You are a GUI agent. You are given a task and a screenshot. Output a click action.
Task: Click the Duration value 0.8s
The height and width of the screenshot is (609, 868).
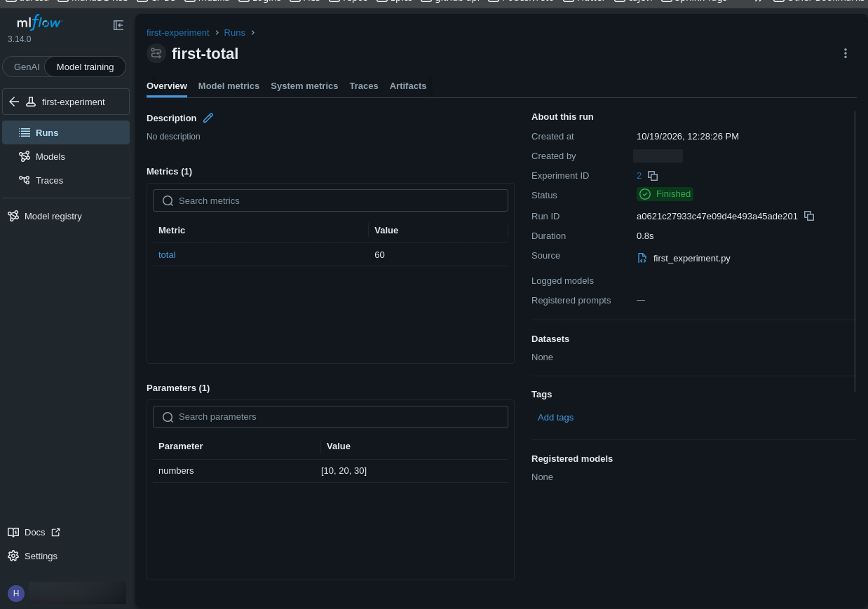point(645,235)
